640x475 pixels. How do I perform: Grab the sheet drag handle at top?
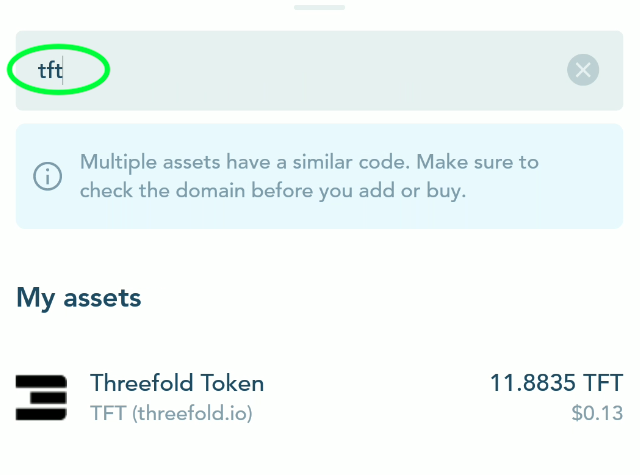click(x=320, y=7)
